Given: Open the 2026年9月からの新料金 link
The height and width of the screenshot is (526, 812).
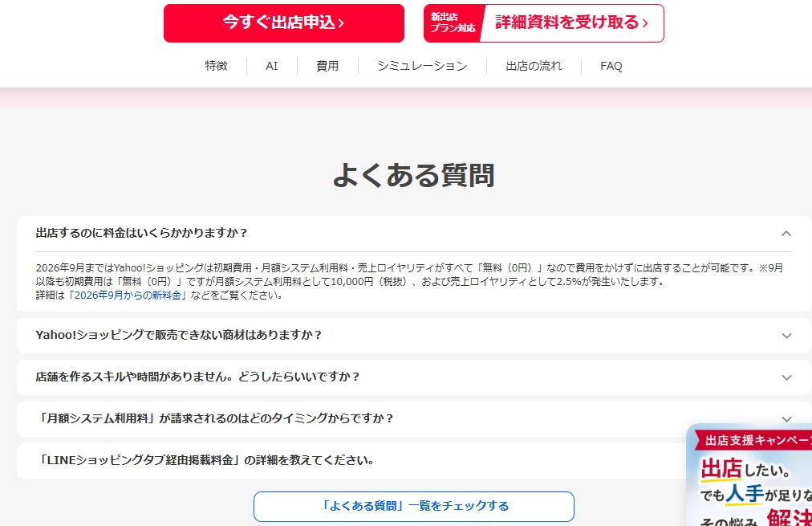Looking at the screenshot, I should tap(128, 296).
